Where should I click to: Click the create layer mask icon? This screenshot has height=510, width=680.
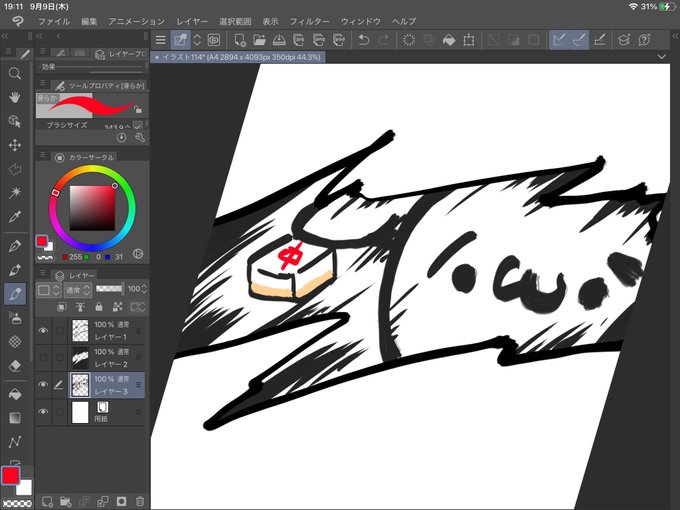click(x=121, y=502)
